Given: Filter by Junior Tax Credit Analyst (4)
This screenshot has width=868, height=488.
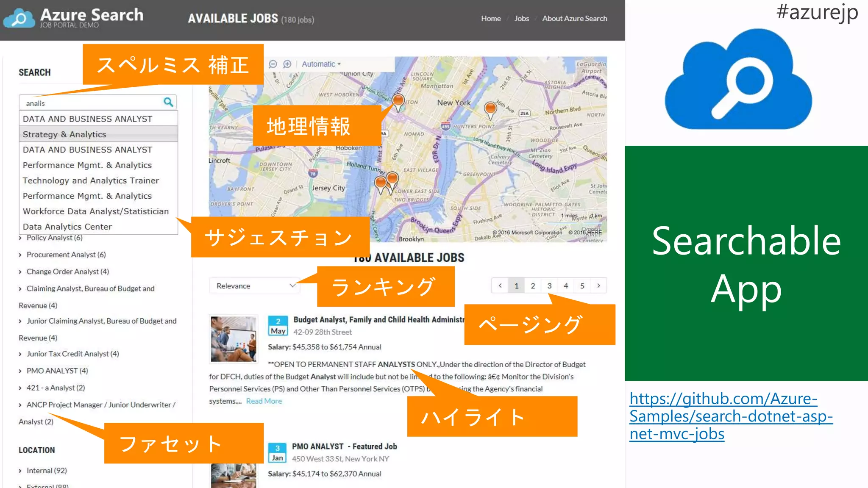Looking at the screenshot, I should coord(73,354).
